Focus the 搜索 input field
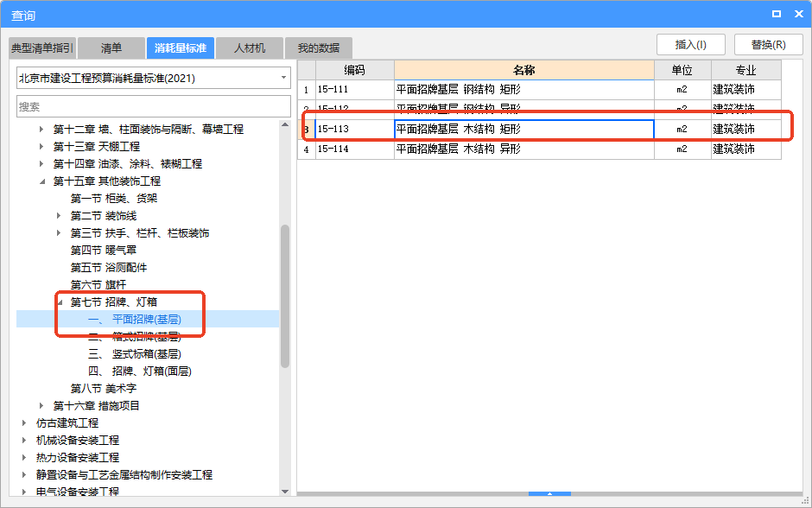This screenshot has height=508, width=812. 153,106
